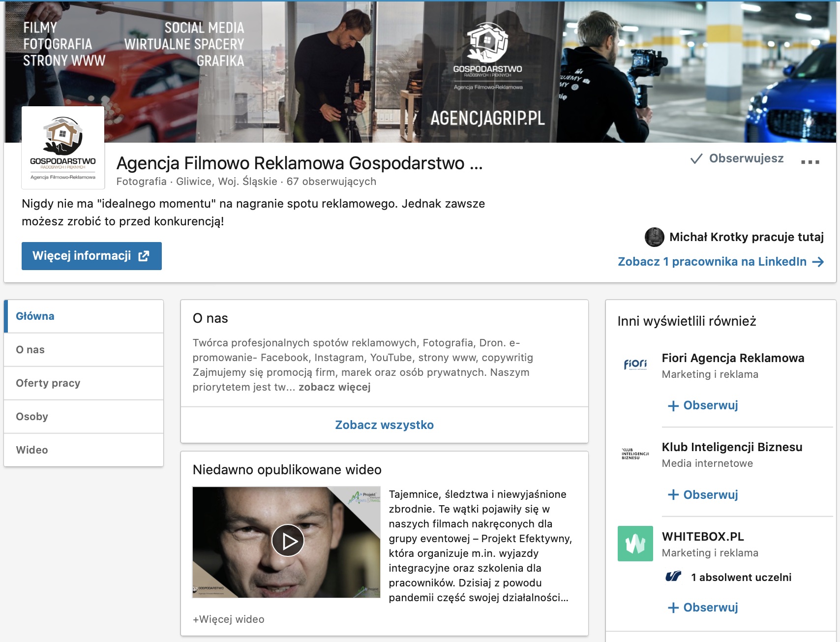Follow WHITEBOX.PL with Obserwuj
The image size is (840, 642).
pyautogui.click(x=703, y=608)
